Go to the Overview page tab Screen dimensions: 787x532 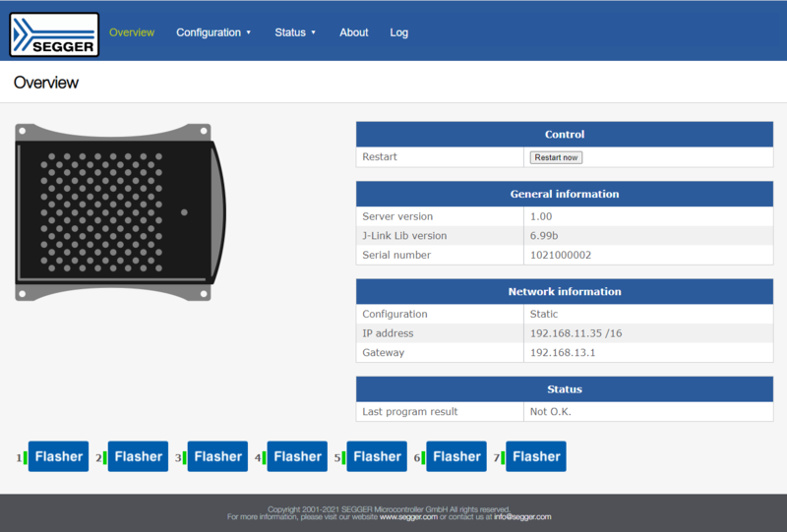pos(132,32)
